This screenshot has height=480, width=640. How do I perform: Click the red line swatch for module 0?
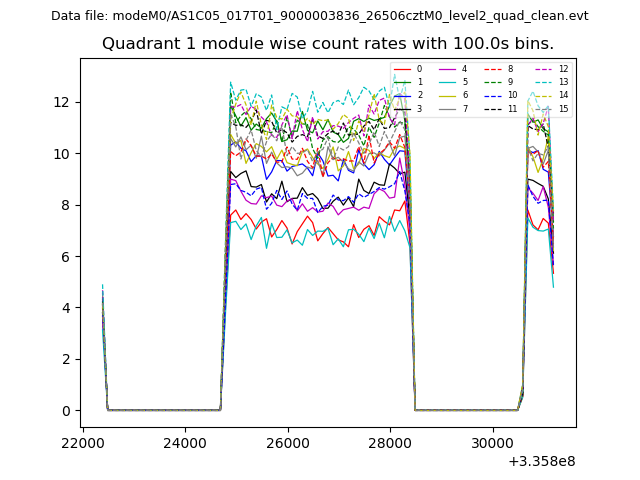point(401,69)
